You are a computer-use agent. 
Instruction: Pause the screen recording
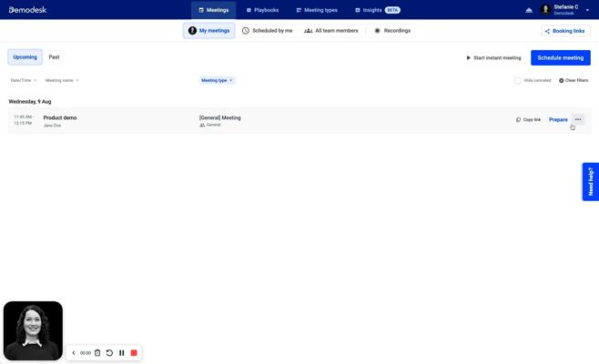tap(121, 353)
